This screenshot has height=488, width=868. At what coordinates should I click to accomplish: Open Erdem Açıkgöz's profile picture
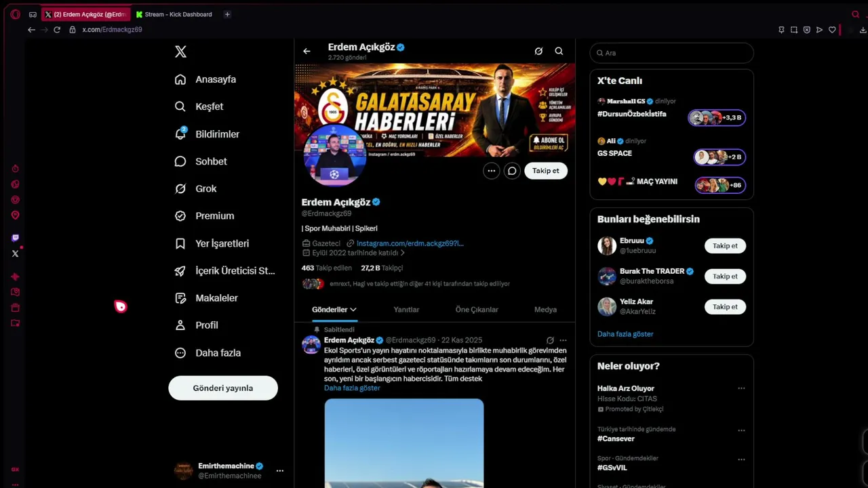pos(334,155)
